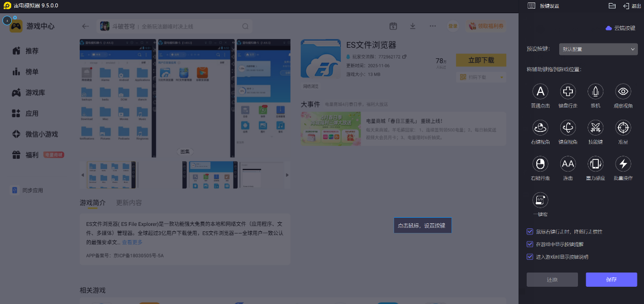Select the 观察视角 eye icon
The height and width of the screenshot is (304, 644).
point(623,91)
